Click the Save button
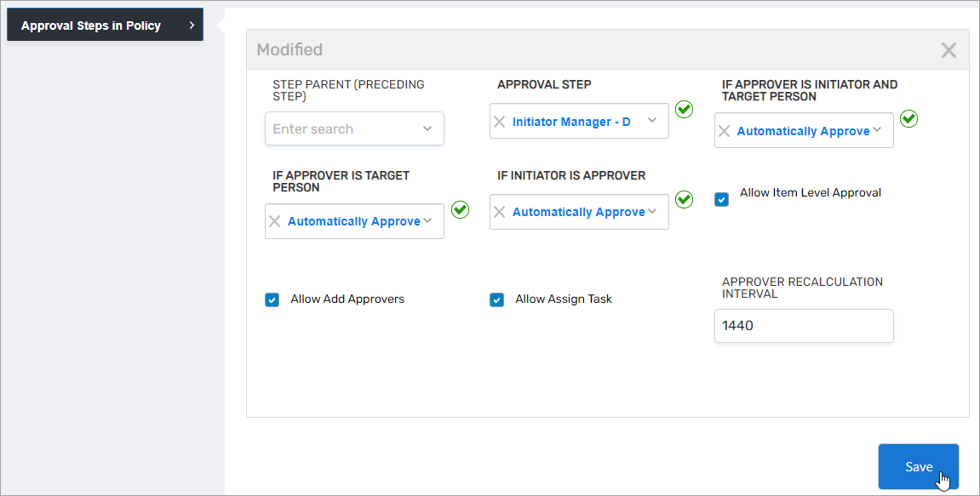This screenshot has width=980, height=496. (x=919, y=466)
